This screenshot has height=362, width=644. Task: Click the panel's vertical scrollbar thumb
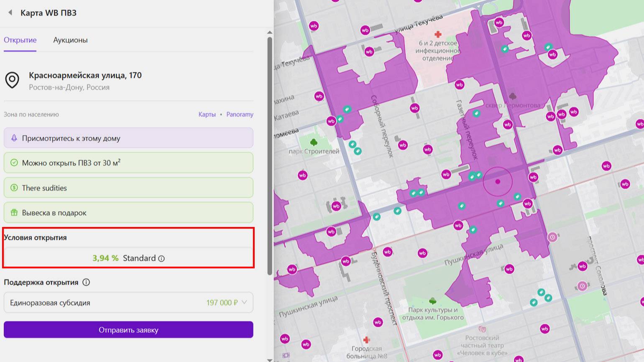coord(270,156)
